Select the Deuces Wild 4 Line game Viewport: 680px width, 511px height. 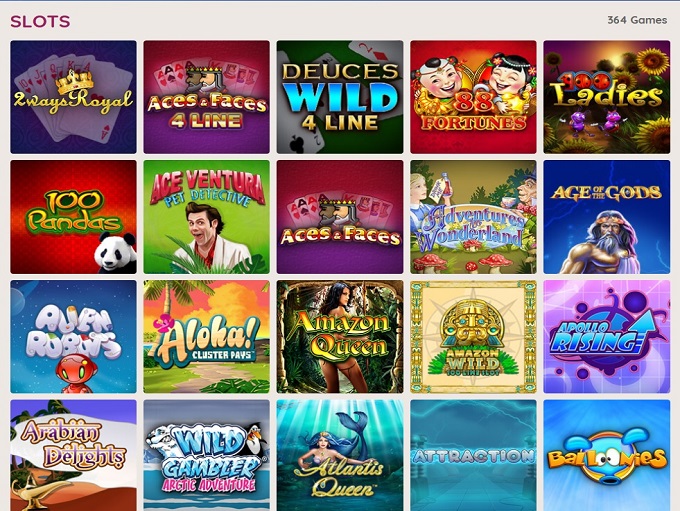click(340, 97)
